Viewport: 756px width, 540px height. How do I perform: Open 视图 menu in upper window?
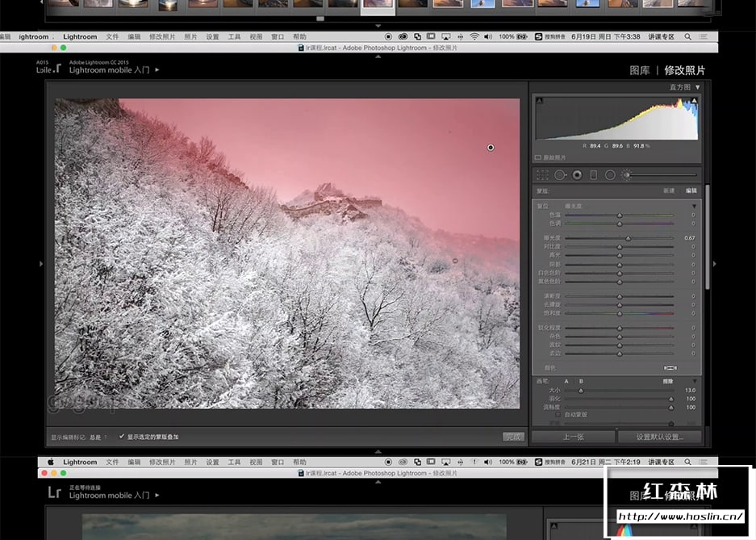point(256,36)
